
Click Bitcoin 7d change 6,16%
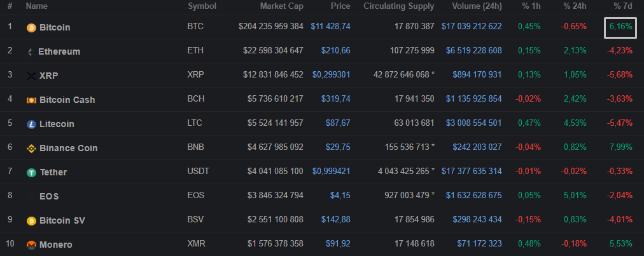coord(620,27)
